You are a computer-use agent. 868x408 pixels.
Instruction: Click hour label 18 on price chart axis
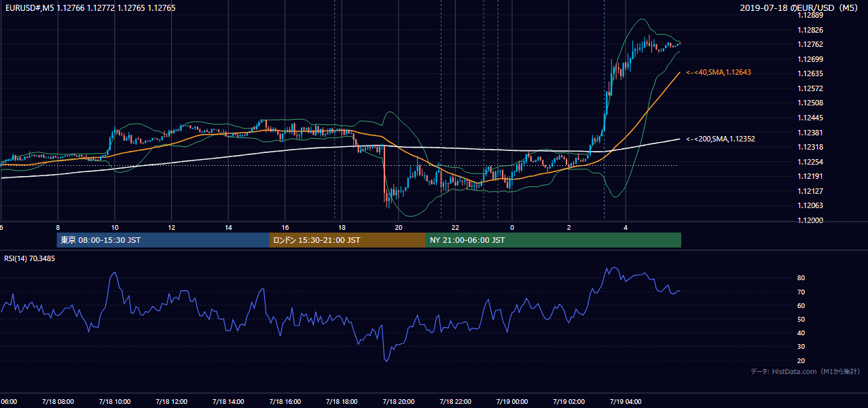tap(342, 227)
